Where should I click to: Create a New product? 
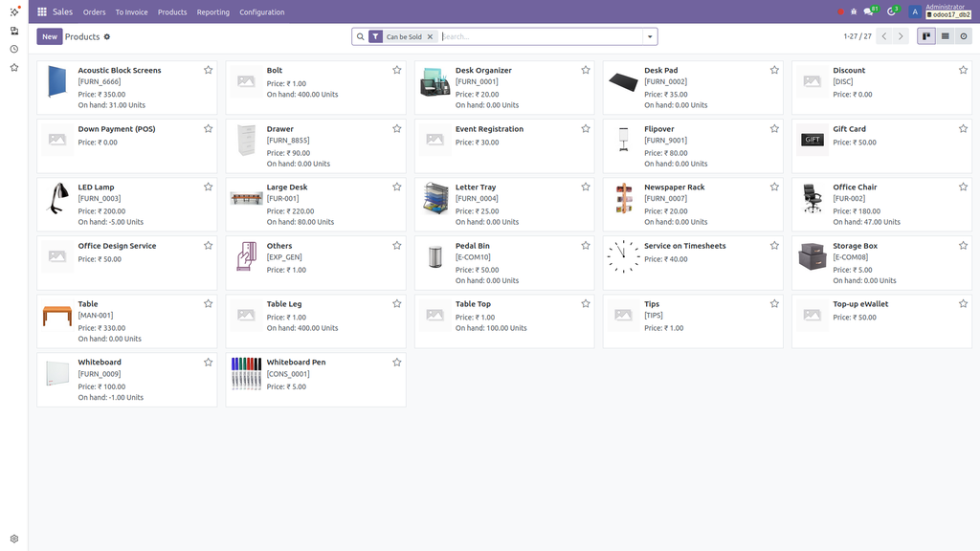[x=50, y=37]
